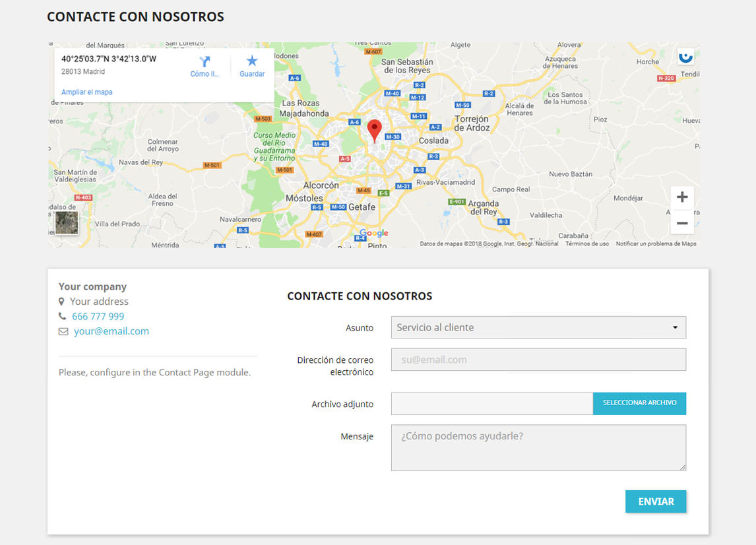This screenshot has width=756, height=545.
Task: Select the location pin icon beside Your address
Action: (x=61, y=301)
